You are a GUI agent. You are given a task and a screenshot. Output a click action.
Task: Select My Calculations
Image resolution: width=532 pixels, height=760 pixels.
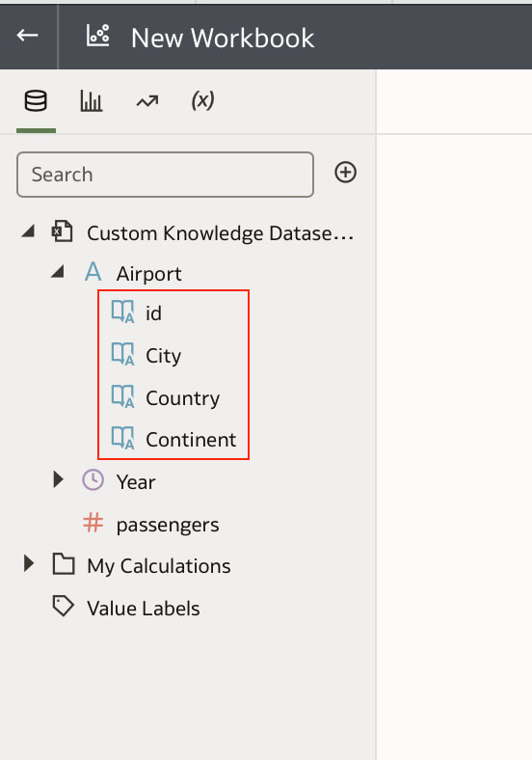point(159,566)
